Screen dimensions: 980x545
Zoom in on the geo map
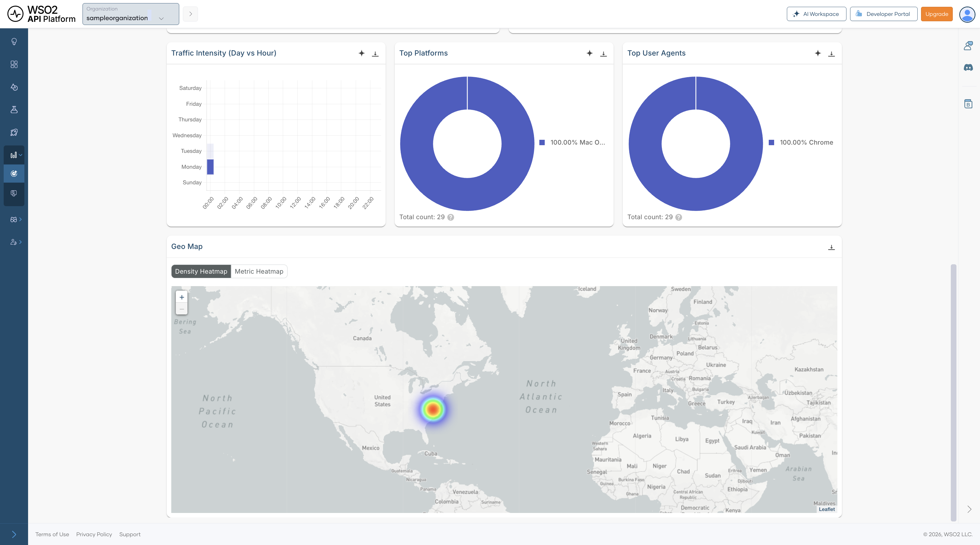pos(181,297)
